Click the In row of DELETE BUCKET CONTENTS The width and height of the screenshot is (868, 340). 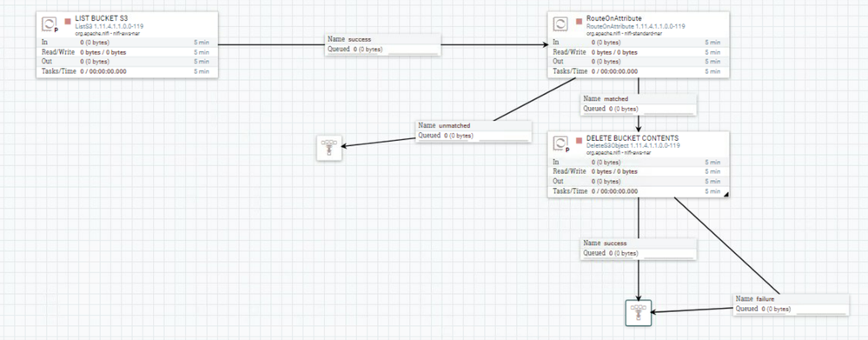coord(639,163)
